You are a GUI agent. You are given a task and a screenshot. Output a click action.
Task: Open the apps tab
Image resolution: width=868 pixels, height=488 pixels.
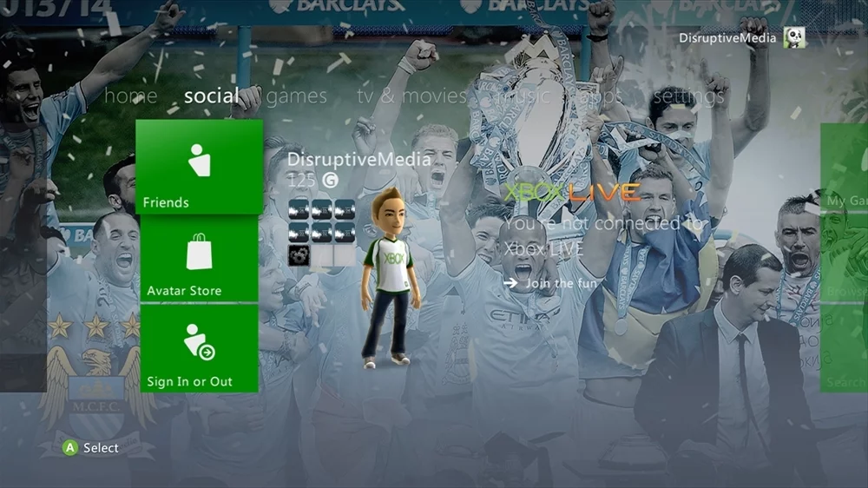(x=602, y=97)
